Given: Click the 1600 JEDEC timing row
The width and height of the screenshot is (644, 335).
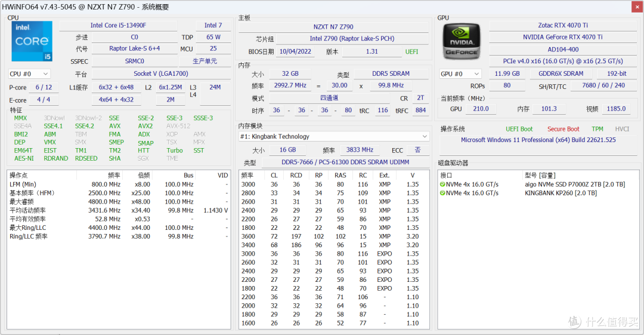Looking at the screenshot, I should [x=334, y=323].
